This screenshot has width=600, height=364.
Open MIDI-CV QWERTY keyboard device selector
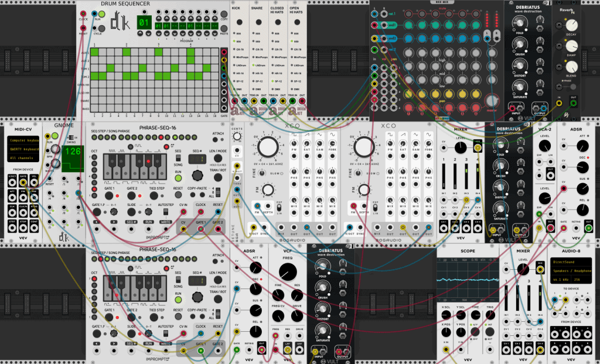pyautogui.click(x=23, y=149)
